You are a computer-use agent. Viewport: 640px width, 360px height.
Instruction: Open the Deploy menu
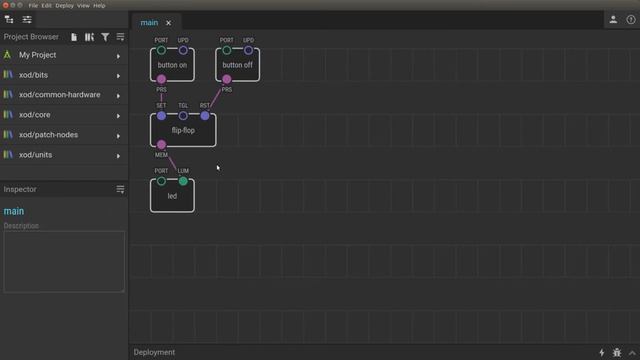click(64, 5)
